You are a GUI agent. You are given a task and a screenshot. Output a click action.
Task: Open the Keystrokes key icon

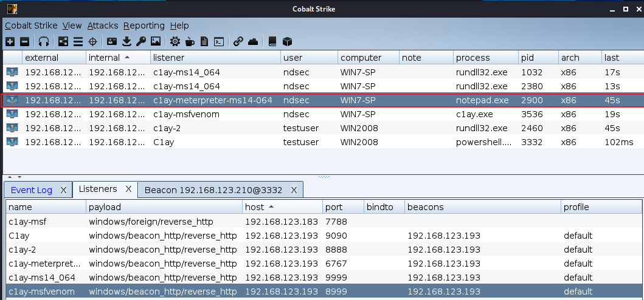pos(141,41)
